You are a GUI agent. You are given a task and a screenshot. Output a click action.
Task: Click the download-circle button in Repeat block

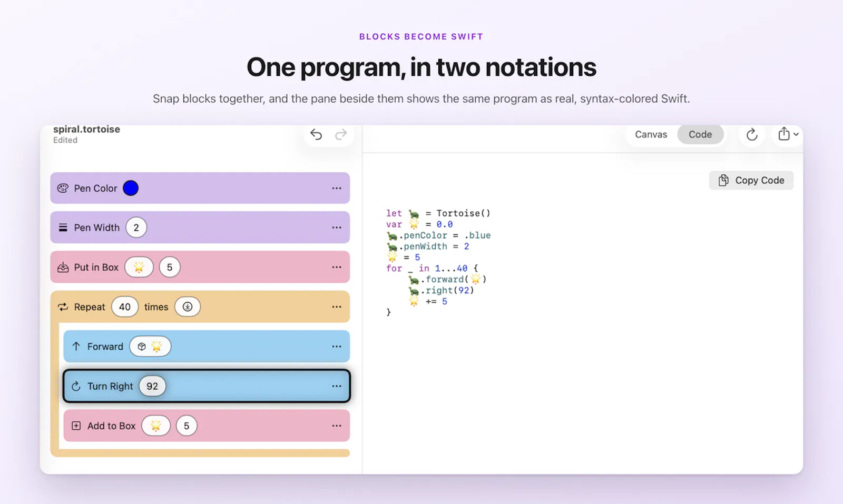pos(188,307)
